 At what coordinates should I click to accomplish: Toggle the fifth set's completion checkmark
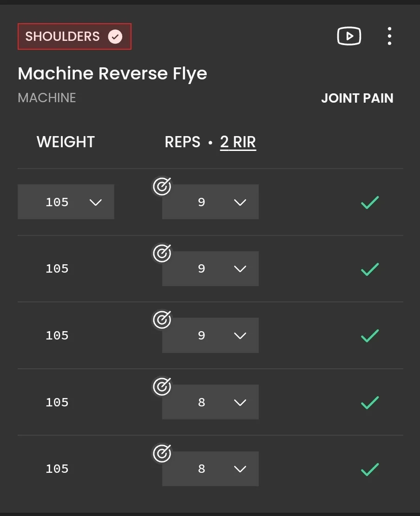(x=370, y=469)
